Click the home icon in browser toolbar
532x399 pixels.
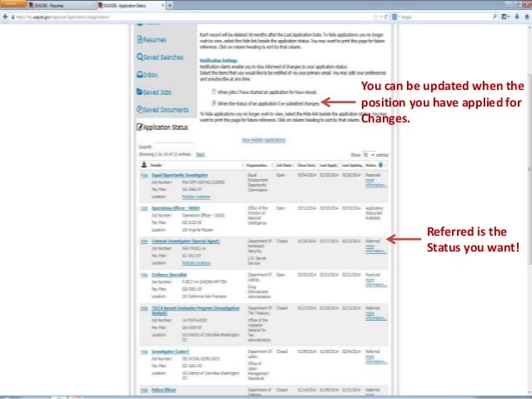point(527,17)
